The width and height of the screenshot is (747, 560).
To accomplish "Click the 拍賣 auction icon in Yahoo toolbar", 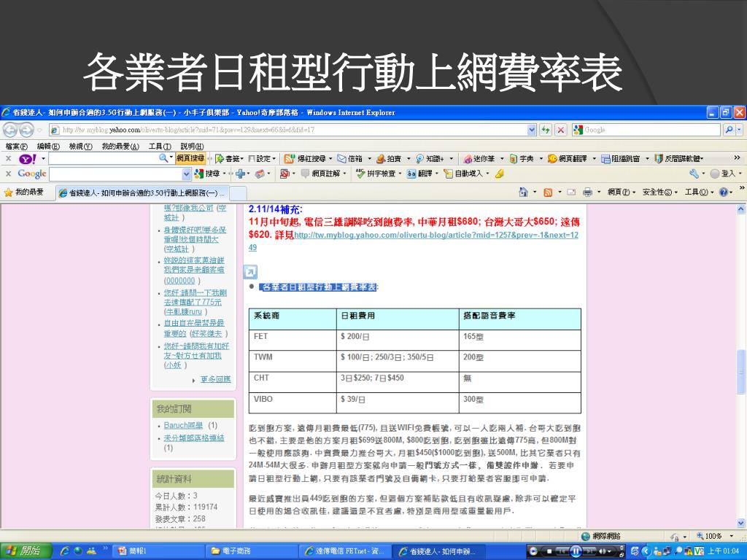I will pos(381,158).
